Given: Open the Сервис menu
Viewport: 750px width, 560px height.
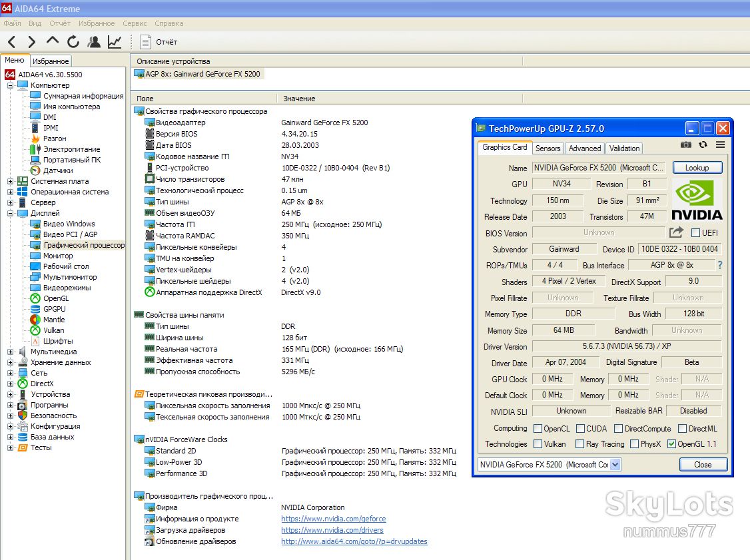Looking at the screenshot, I should click(135, 23).
